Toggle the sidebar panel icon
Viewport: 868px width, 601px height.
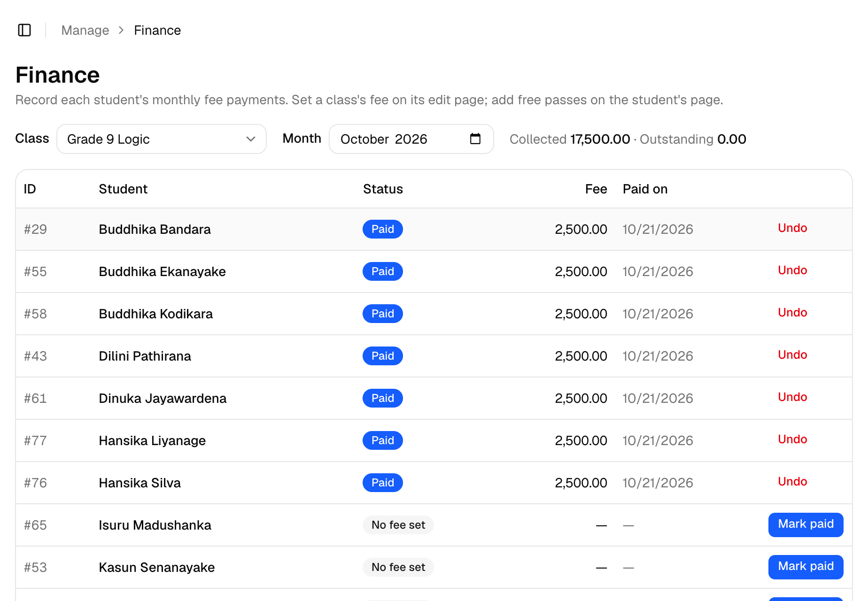(x=24, y=30)
